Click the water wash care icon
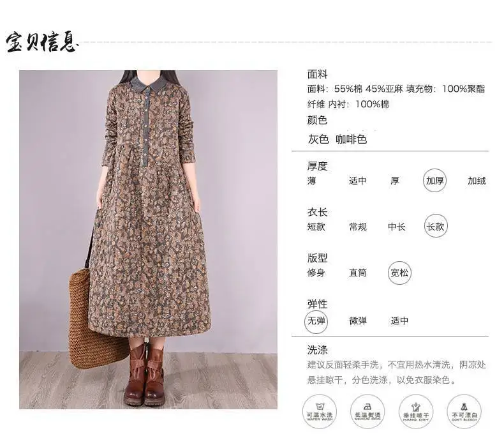This screenshot has height=438, width=504. (320, 412)
